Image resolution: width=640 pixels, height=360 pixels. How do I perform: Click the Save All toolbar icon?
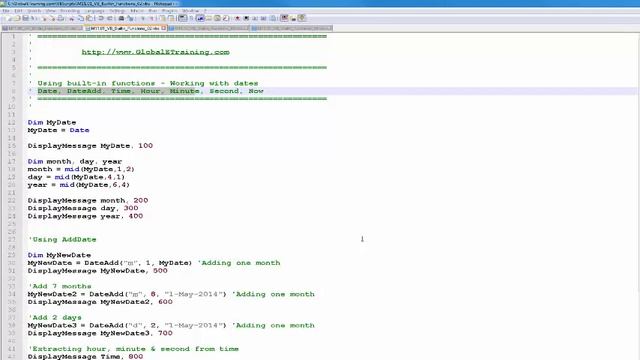coord(34,18)
